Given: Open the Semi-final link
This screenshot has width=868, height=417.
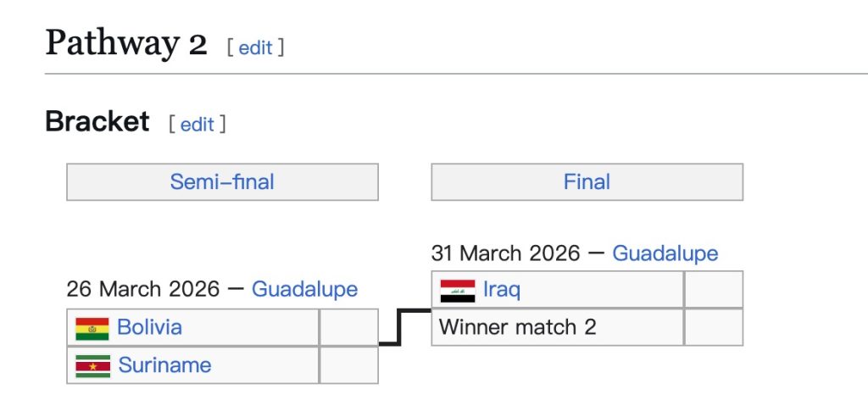Looking at the screenshot, I should click(x=222, y=181).
